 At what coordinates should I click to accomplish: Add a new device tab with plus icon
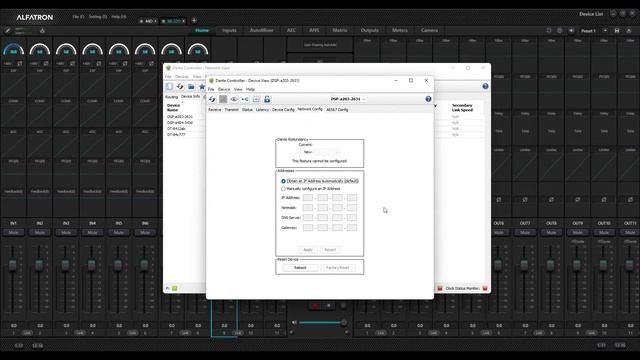pyautogui.click(x=194, y=20)
